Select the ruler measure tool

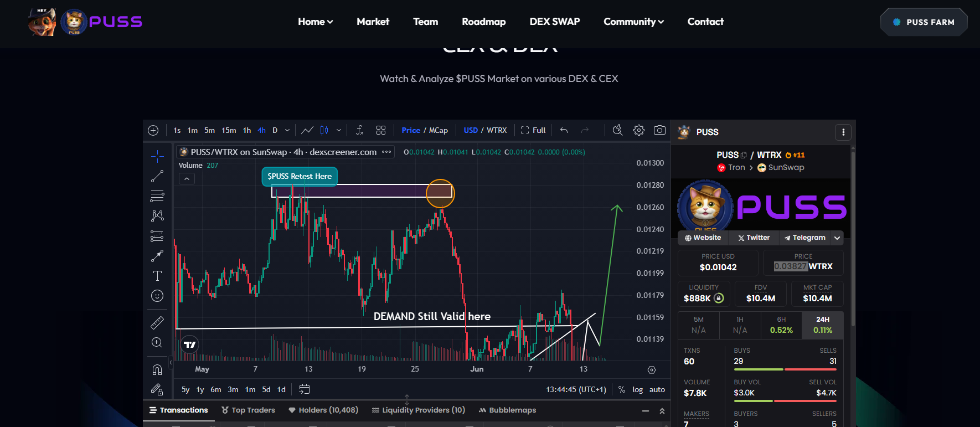coord(157,322)
